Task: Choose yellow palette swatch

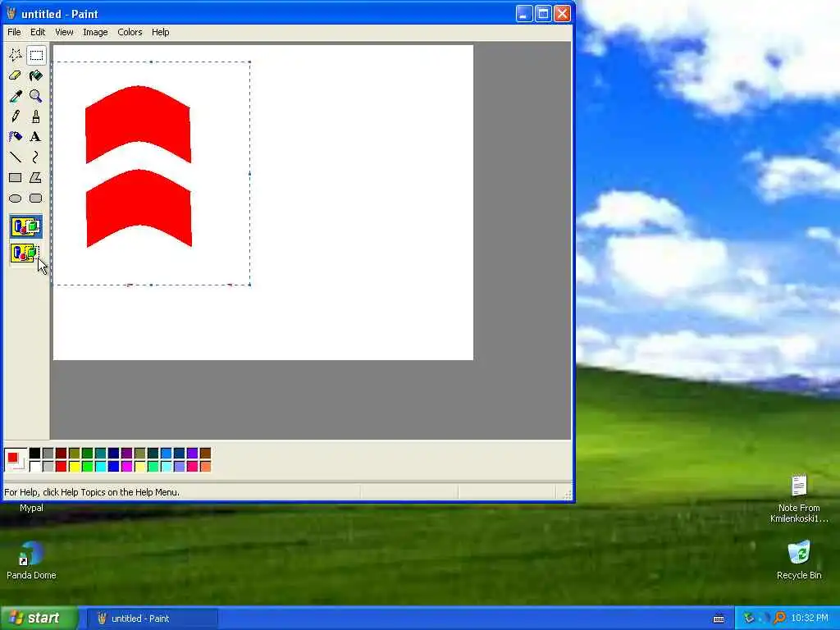Action: click(75, 467)
